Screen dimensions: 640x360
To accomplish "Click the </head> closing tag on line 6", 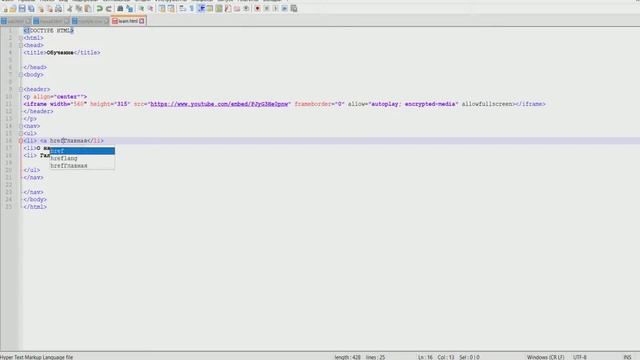I will coord(35,67).
